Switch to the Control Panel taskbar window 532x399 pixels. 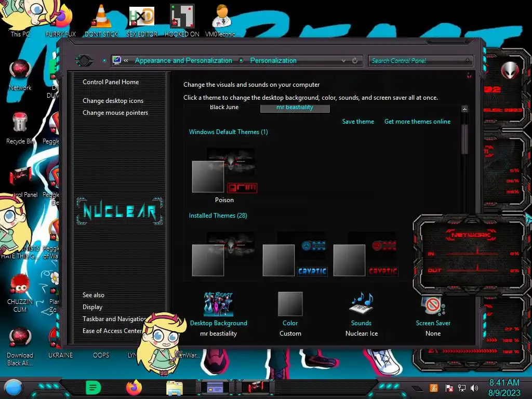(x=215, y=388)
